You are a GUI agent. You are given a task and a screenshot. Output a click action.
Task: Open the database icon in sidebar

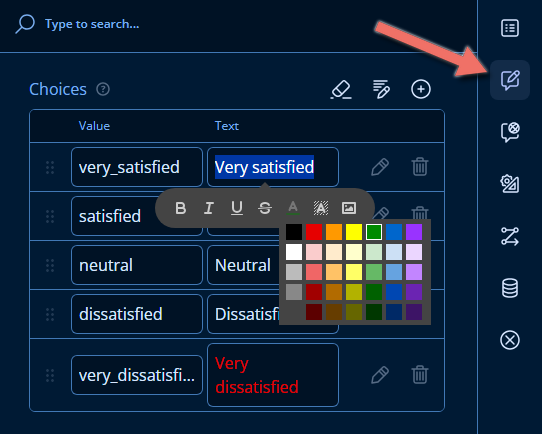[510, 288]
